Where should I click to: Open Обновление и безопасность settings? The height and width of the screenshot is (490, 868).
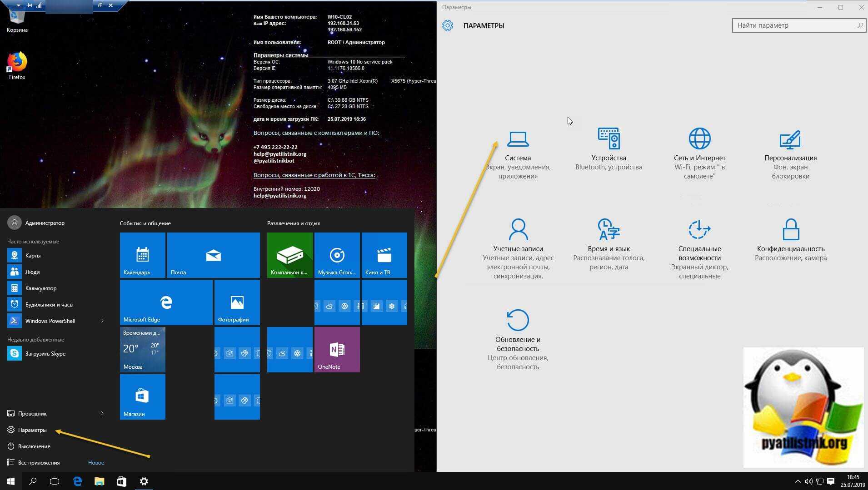tap(518, 340)
